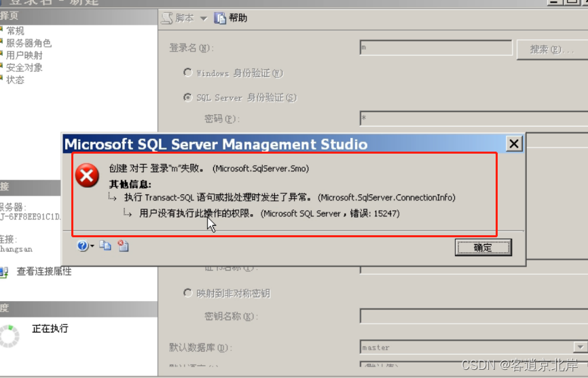Click the 创建 对于 登录 失败 message
Viewport: 588px width, 378px height.
point(209,169)
